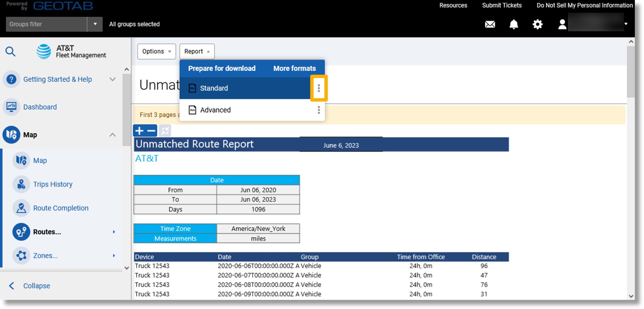
Task: Click the Zones icon
Action: (21, 255)
